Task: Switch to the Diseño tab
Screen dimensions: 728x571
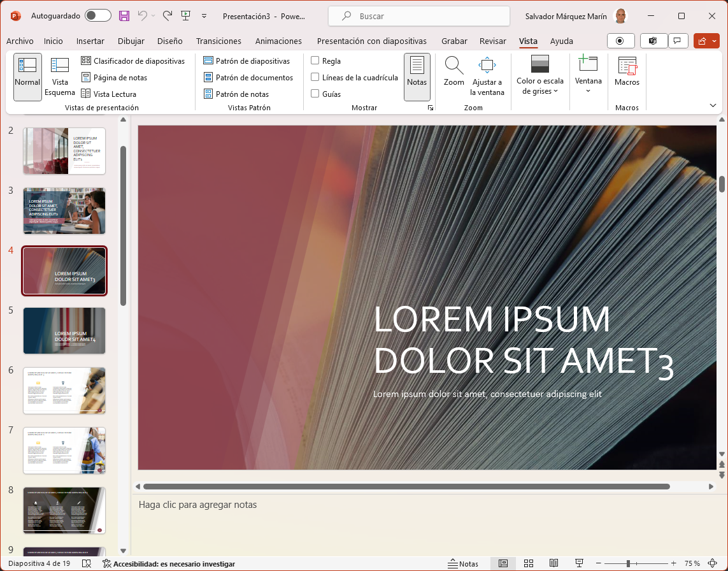Action: point(170,41)
